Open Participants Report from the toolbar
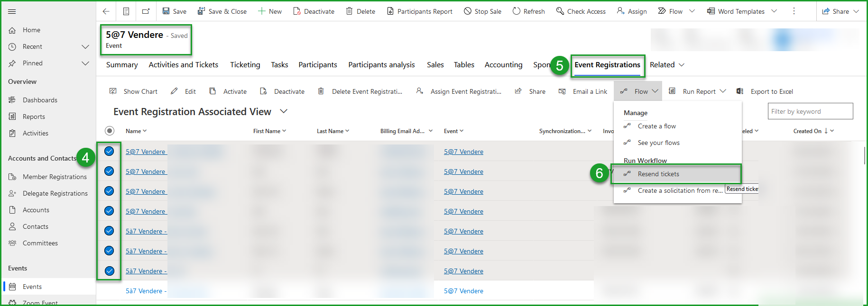The width and height of the screenshot is (868, 306). click(x=419, y=11)
